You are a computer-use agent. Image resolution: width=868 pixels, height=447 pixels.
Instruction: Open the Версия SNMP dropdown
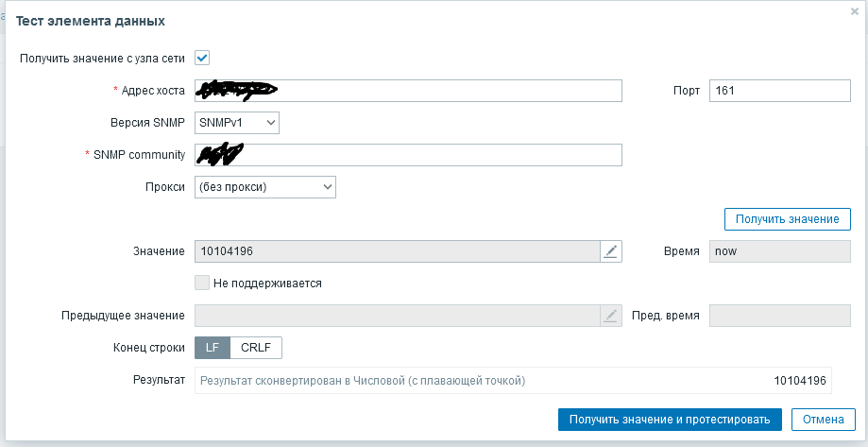coord(237,123)
